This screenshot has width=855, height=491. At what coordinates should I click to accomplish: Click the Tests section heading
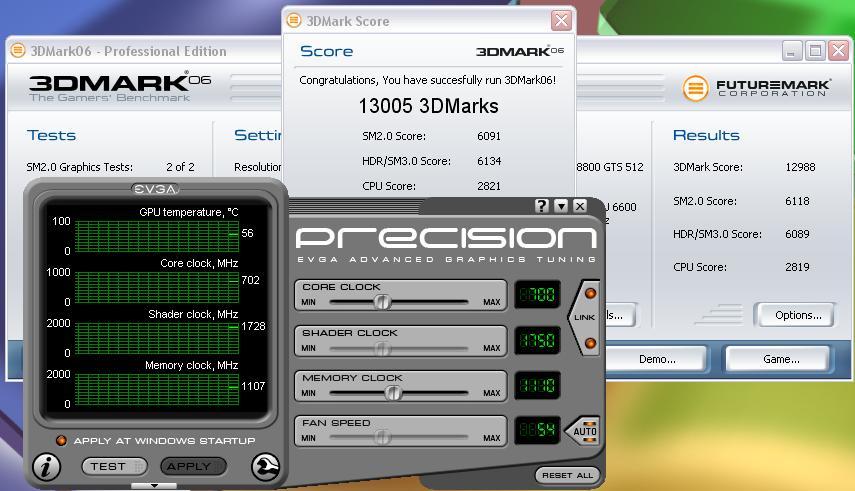point(51,135)
